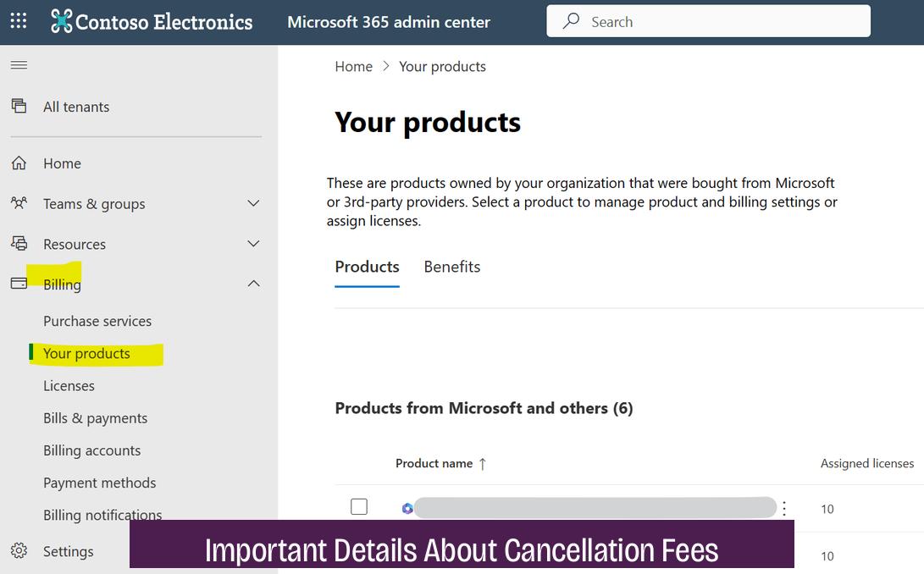The height and width of the screenshot is (574, 924).
Task: Open the app launcher waffle icon
Action: pyautogui.click(x=19, y=21)
